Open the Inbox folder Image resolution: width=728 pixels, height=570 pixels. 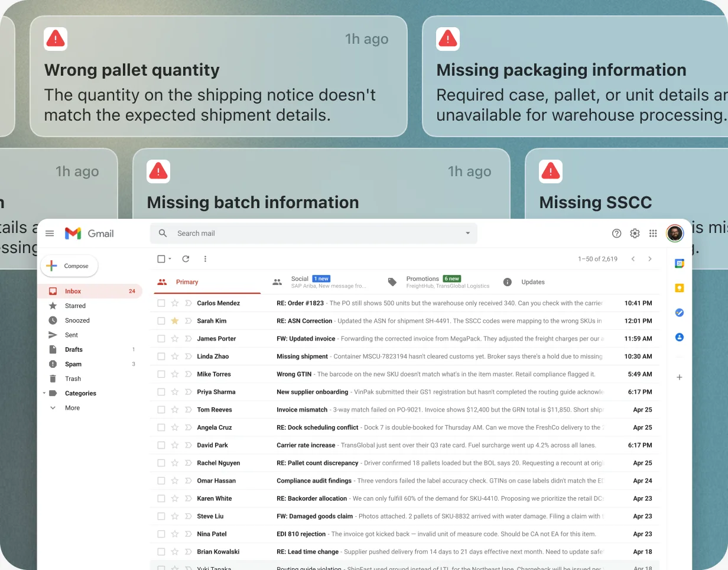point(90,291)
